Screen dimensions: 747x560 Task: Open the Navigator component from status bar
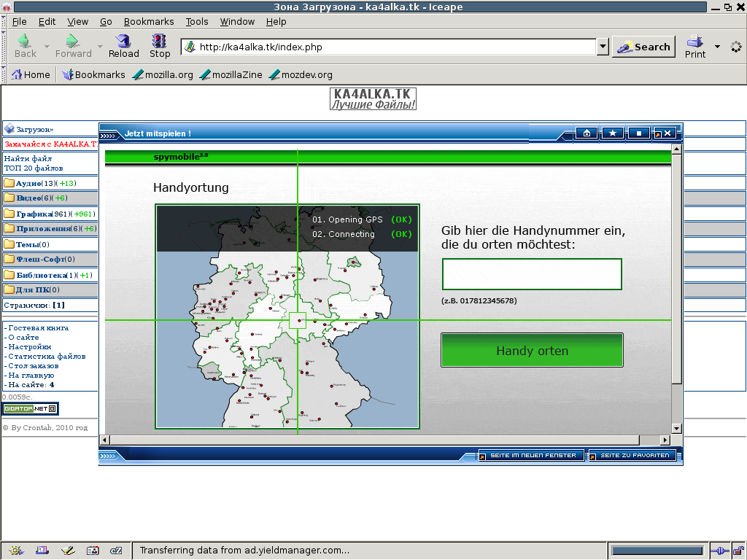pyautogui.click(x=16, y=551)
